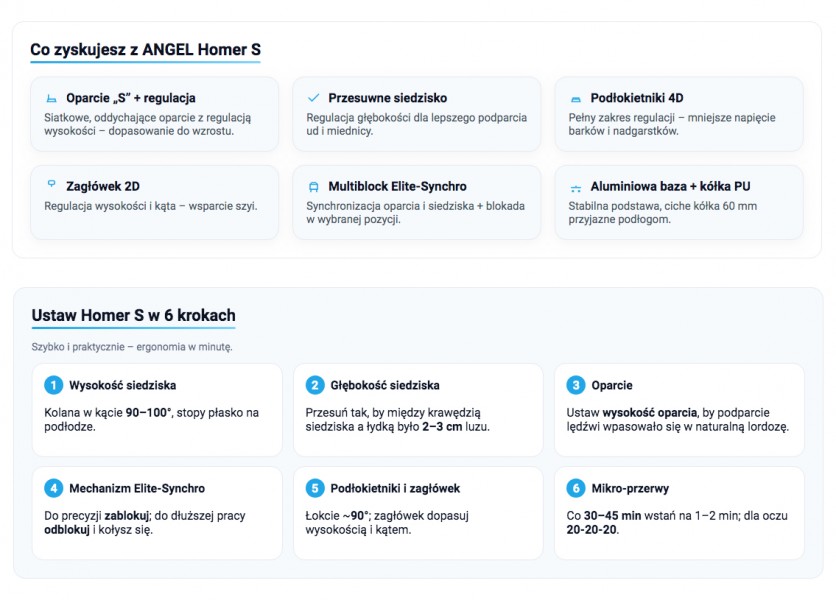
Task: Click the "Podłokietniki i zagłówek" step title
Action: [x=395, y=488]
